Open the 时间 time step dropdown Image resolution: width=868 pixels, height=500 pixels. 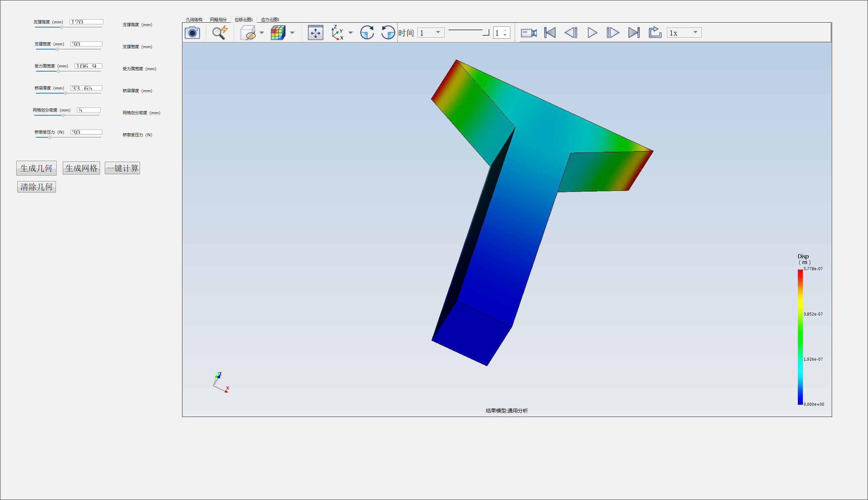point(431,33)
